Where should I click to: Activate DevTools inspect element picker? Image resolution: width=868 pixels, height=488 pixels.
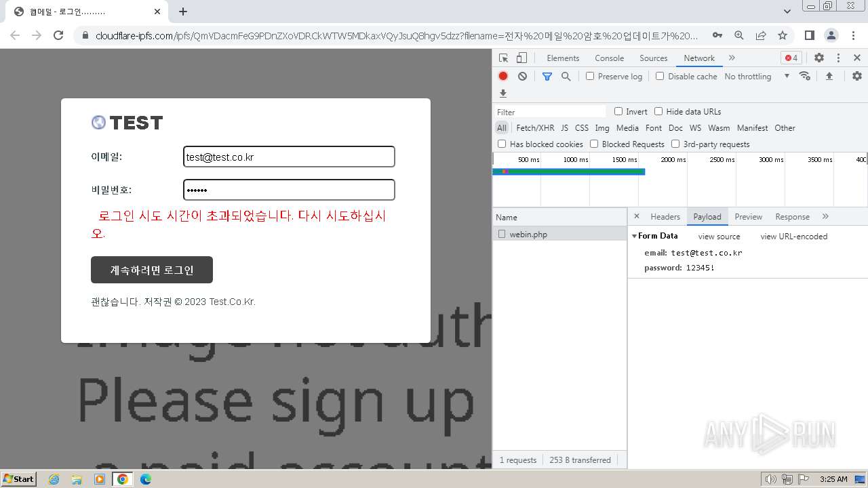[503, 58]
